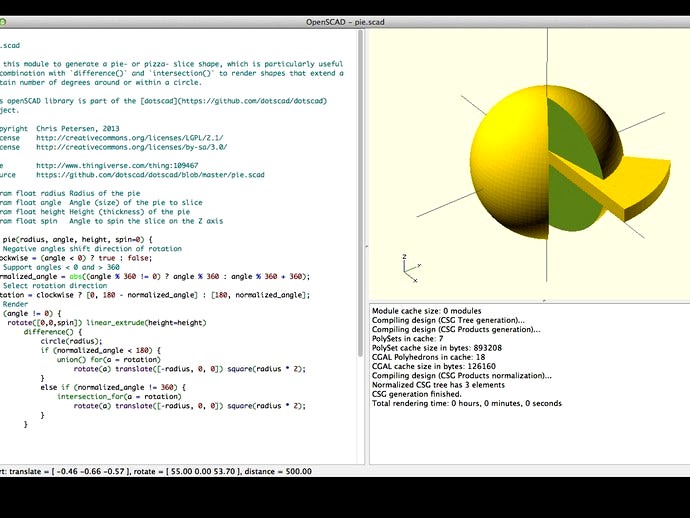This screenshot has width=690, height=518.
Task: Click 'union() for(a = rotation)' code line
Action: tap(109, 360)
